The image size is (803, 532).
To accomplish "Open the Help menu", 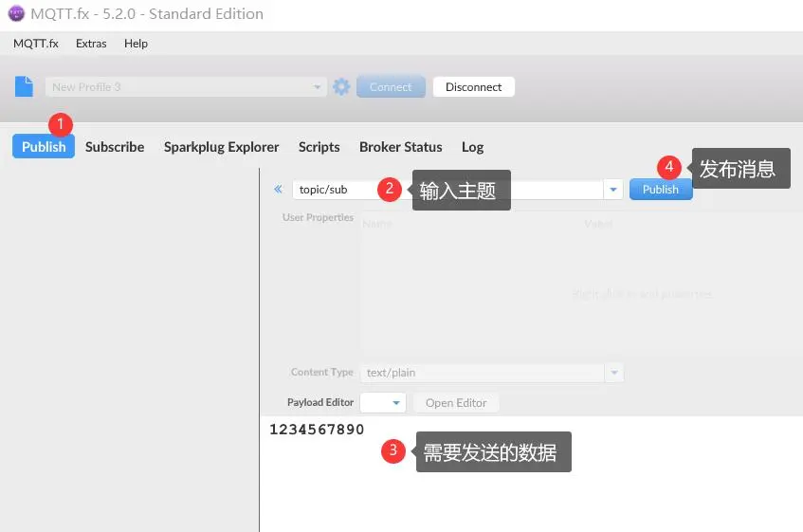I will (x=136, y=44).
